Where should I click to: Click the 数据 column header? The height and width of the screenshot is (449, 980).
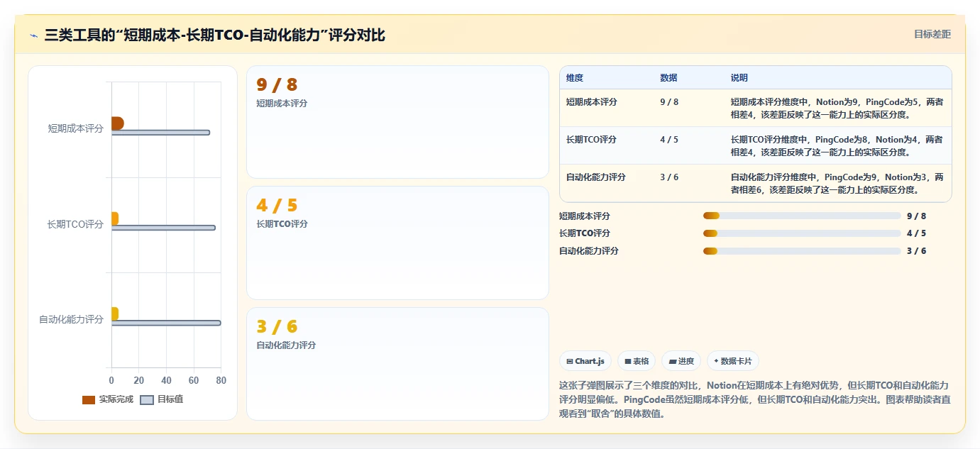pos(668,78)
